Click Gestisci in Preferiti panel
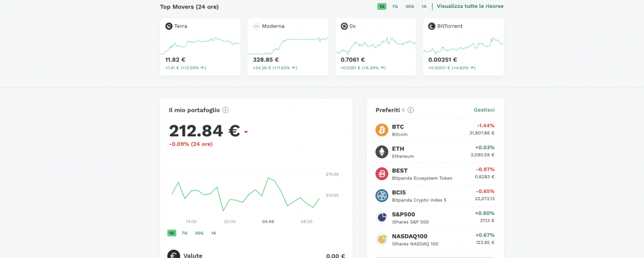Viewport: 644px width, 258px height. pos(484,110)
